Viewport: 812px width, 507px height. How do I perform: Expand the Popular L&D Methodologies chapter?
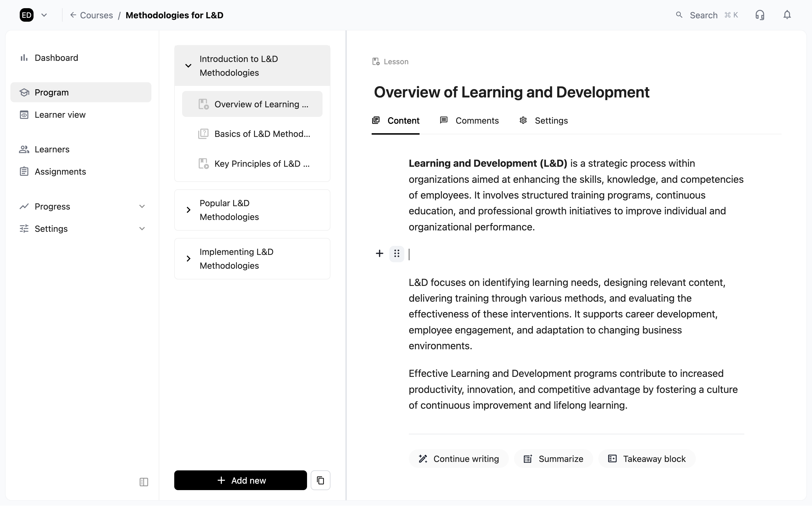tap(188, 210)
